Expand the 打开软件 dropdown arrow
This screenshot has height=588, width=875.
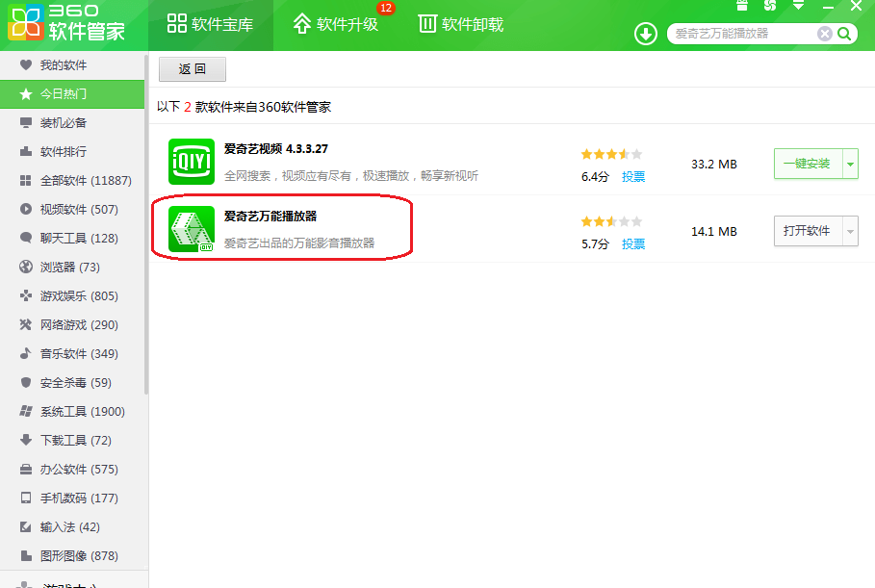(x=850, y=231)
